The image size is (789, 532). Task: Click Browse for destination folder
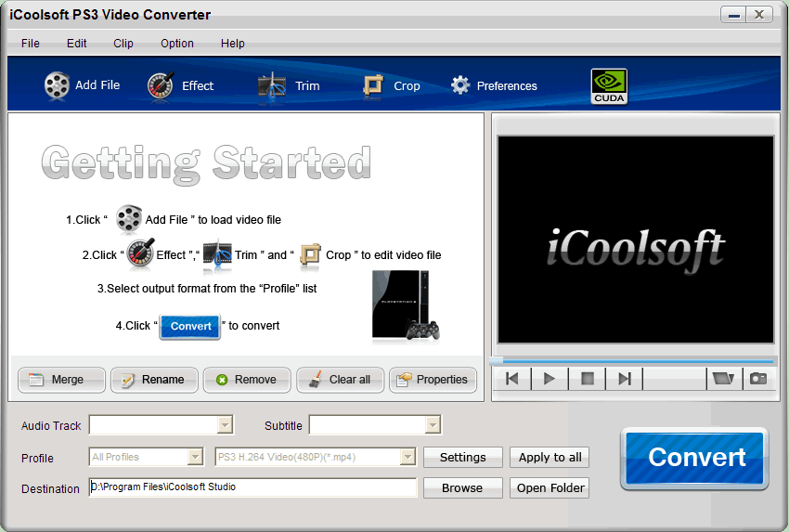(463, 487)
